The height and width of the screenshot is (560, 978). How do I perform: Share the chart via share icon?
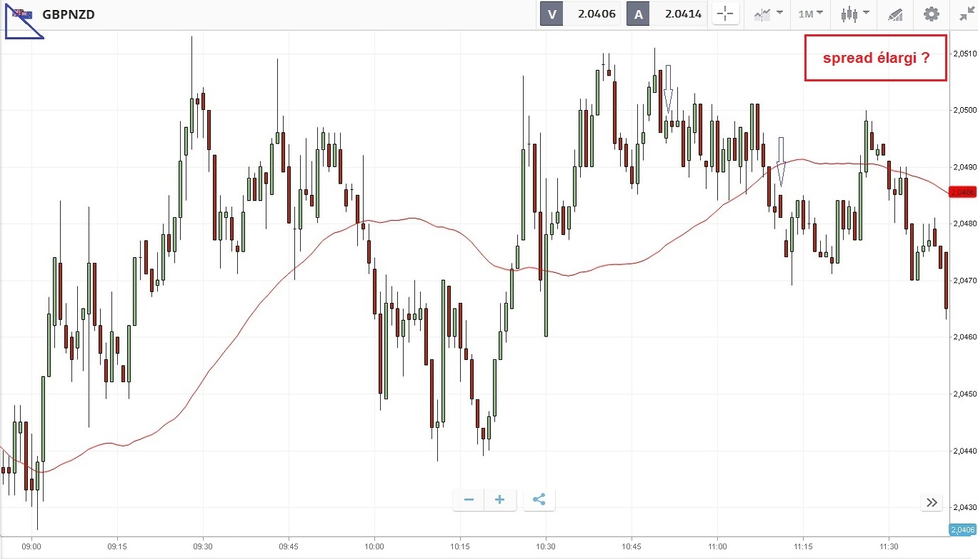(x=539, y=500)
